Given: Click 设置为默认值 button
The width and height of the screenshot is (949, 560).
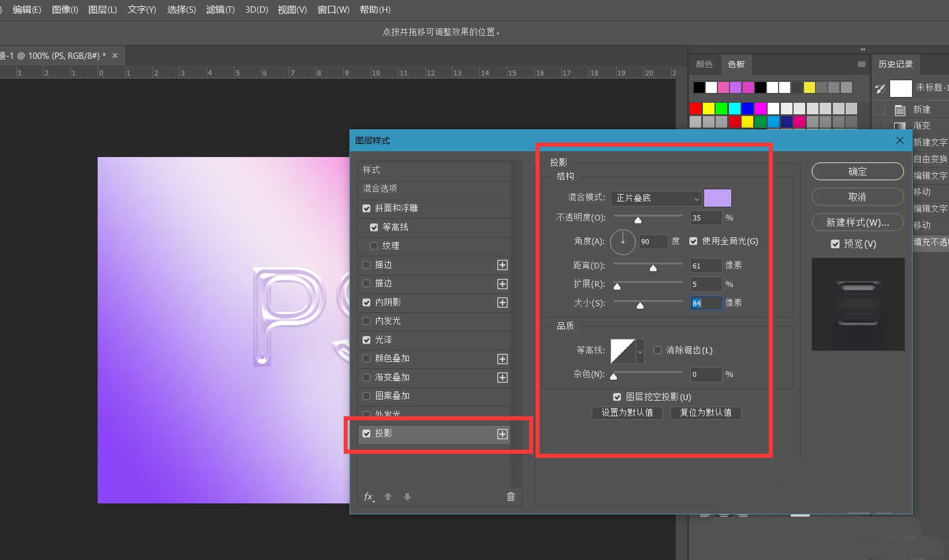Looking at the screenshot, I should pos(627,412).
